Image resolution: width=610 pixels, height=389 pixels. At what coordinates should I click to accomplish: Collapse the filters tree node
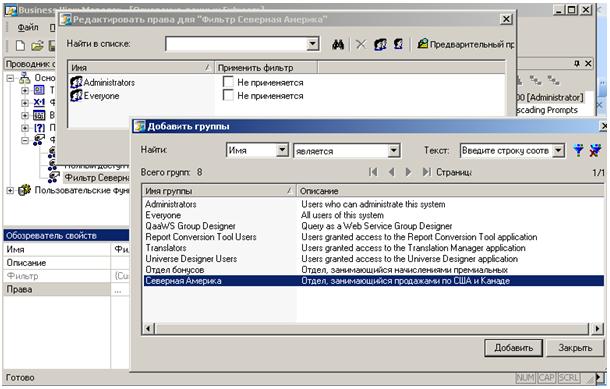[25, 140]
